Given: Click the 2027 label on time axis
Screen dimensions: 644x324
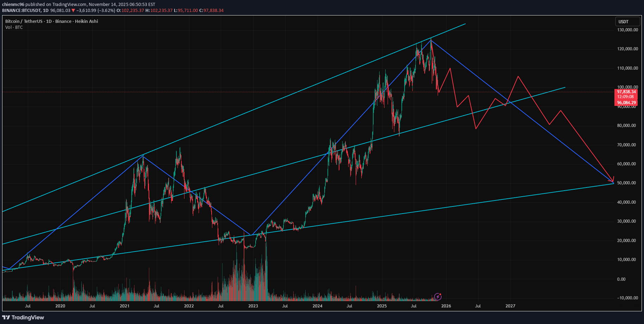Looking at the screenshot, I should point(510,306).
